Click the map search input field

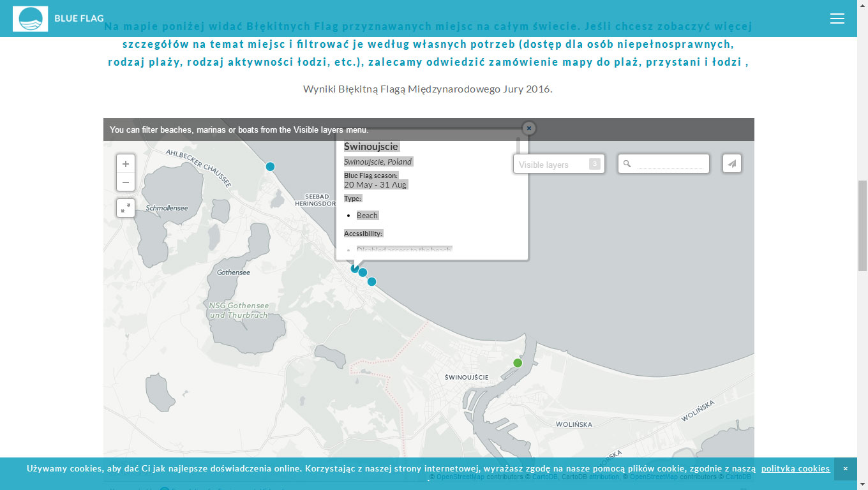point(670,164)
